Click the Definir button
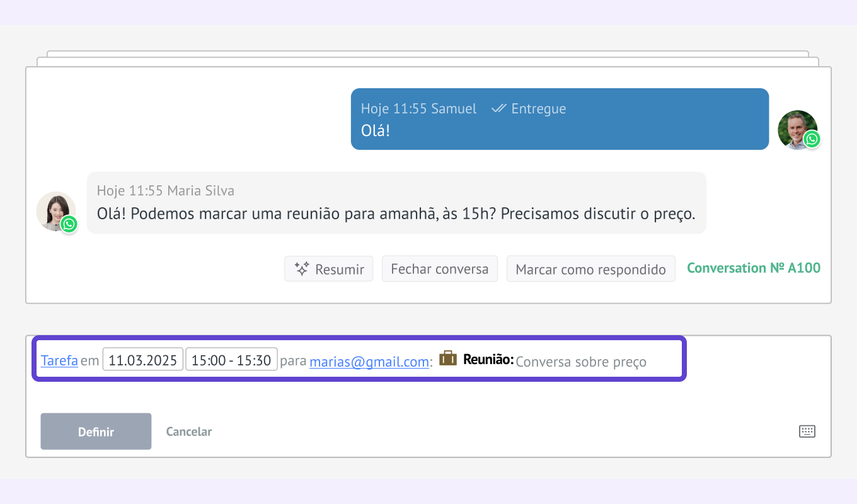The image size is (857, 504). (x=96, y=432)
